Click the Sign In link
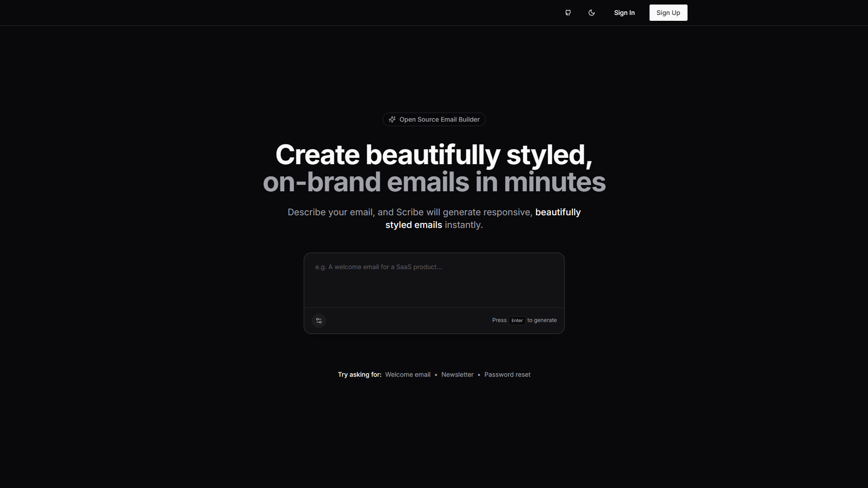The height and width of the screenshot is (488, 868). tap(624, 13)
